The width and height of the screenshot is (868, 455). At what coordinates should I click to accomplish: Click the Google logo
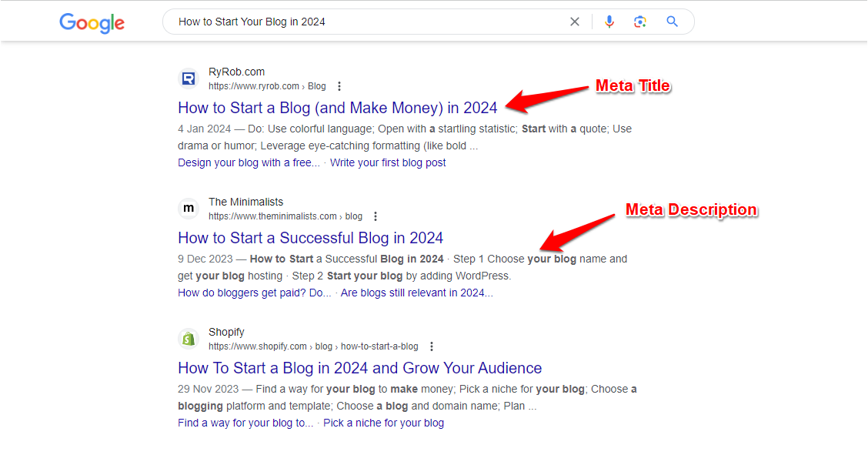[x=92, y=22]
